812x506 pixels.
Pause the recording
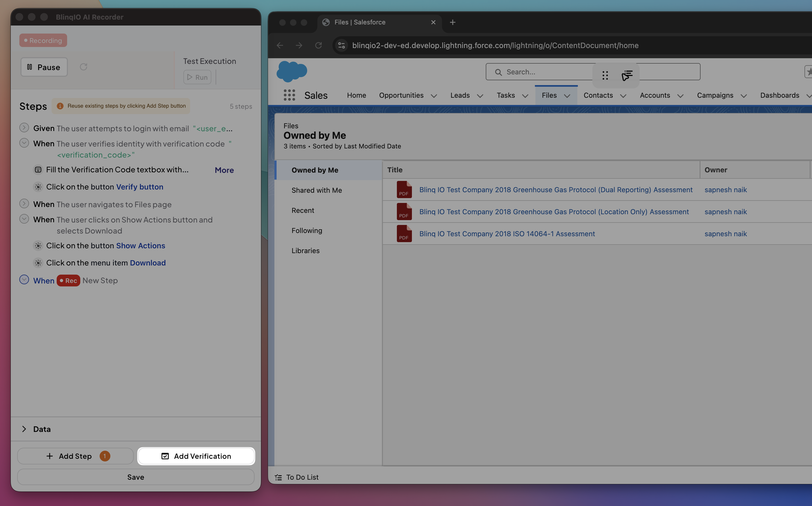pyautogui.click(x=44, y=67)
